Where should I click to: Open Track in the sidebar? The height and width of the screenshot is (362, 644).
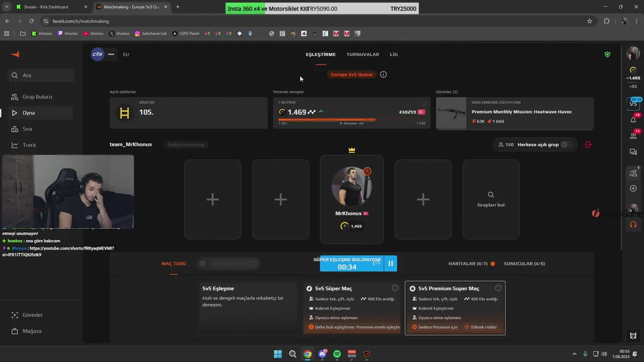(x=29, y=145)
